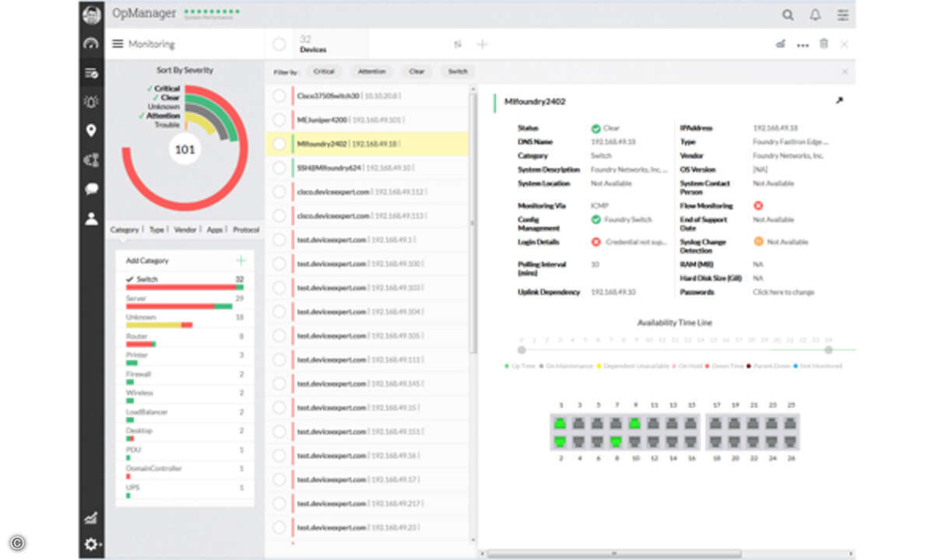The image size is (934, 560).
Task: Filter devices by Attention
Action: coord(372,72)
